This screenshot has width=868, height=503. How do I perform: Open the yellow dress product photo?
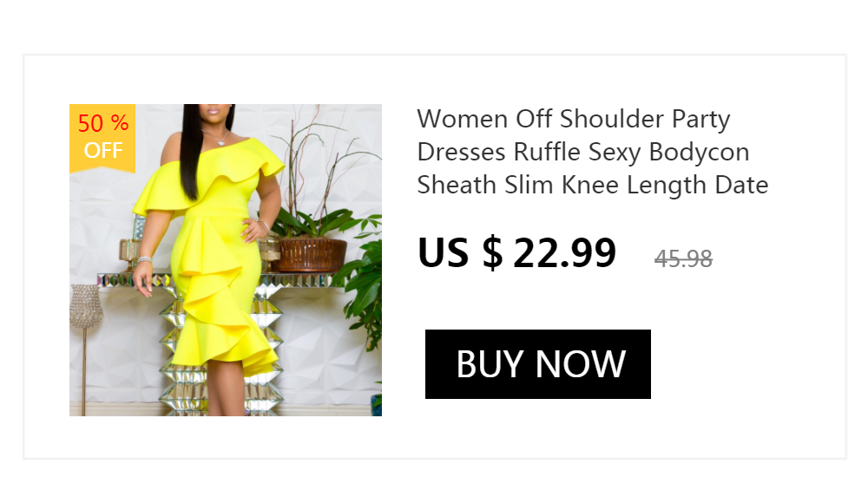[226, 260]
